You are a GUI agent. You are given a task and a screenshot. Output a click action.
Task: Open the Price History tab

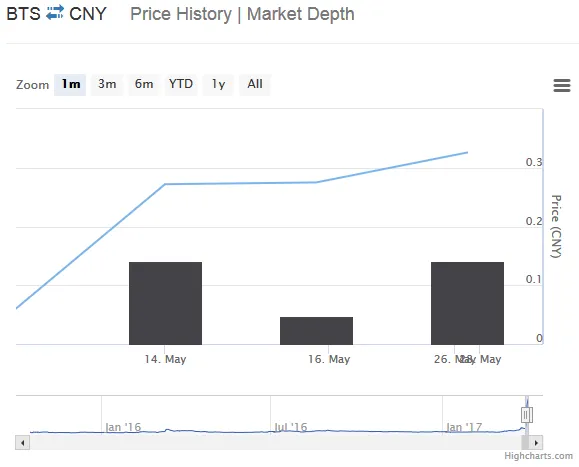click(x=181, y=14)
